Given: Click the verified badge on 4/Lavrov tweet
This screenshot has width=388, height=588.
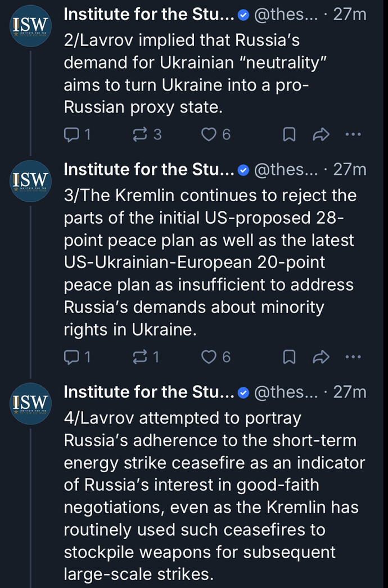Looking at the screenshot, I should (243, 392).
